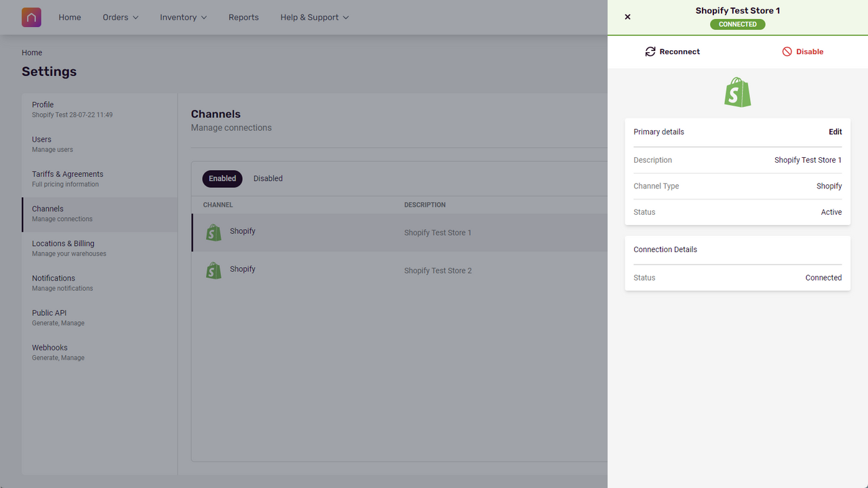Viewport: 868px width, 488px height.
Task: Select the Shopify Test Store 1 description cell
Action: click(x=437, y=232)
